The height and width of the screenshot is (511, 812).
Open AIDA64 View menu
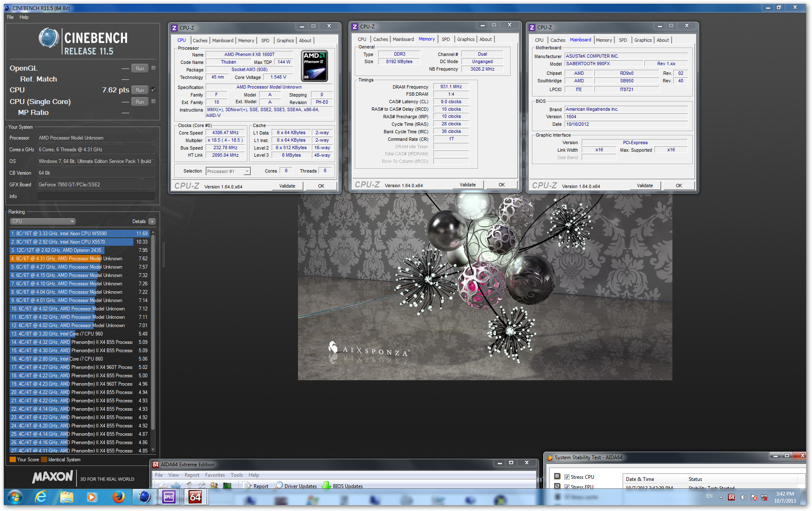tap(173, 475)
